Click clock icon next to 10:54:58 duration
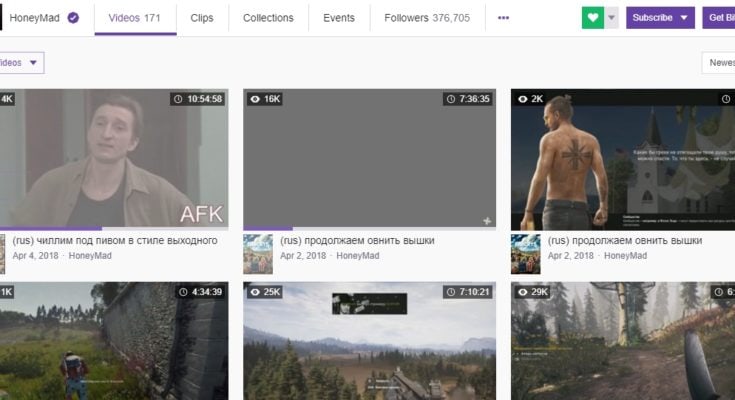The width and height of the screenshot is (735, 400). point(178,99)
